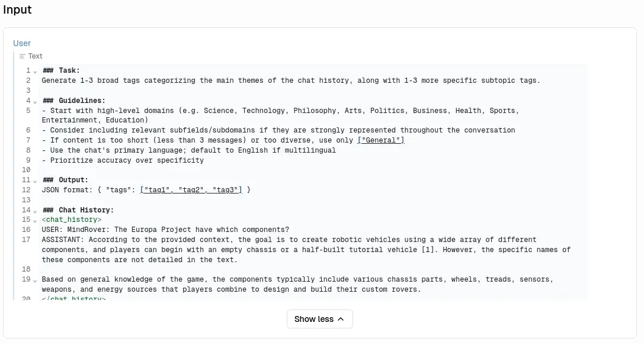Screen dimensions: 644x345
Task: Fold the paragraph starting at line 19
Action: click(35, 280)
